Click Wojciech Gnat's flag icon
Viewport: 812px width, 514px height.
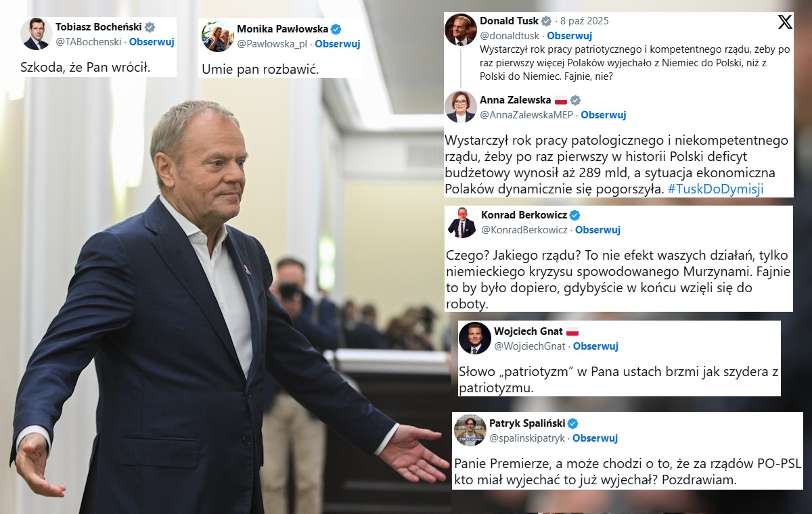[x=574, y=333]
